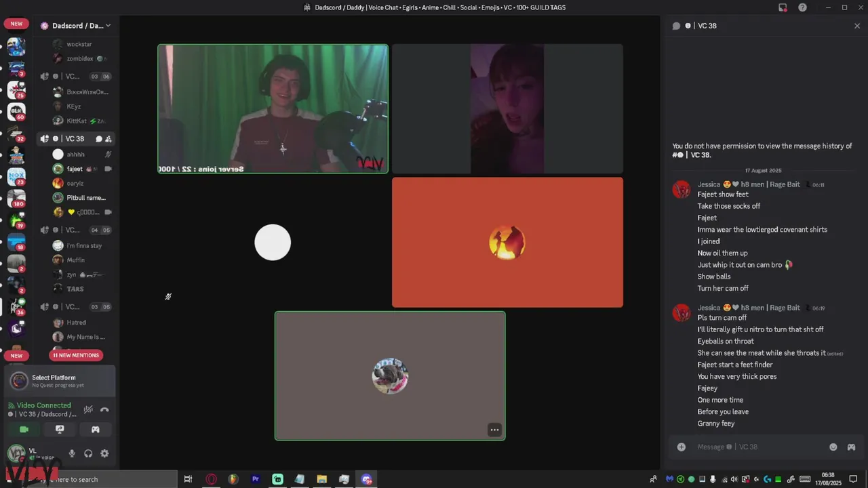Select the VC 38 voice channel
The height and width of the screenshot is (488, 868).
pos(76,139)
